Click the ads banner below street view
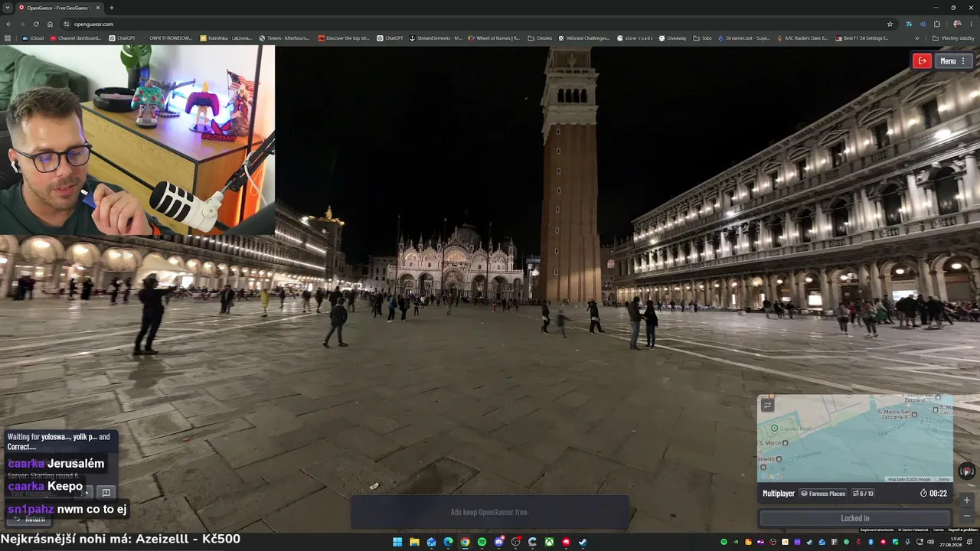This screenshot has height=551, width=980. tap(490, 512)
